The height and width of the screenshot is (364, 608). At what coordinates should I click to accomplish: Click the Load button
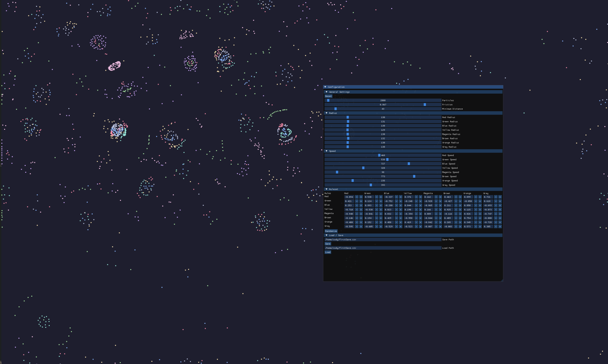[328, 252]
